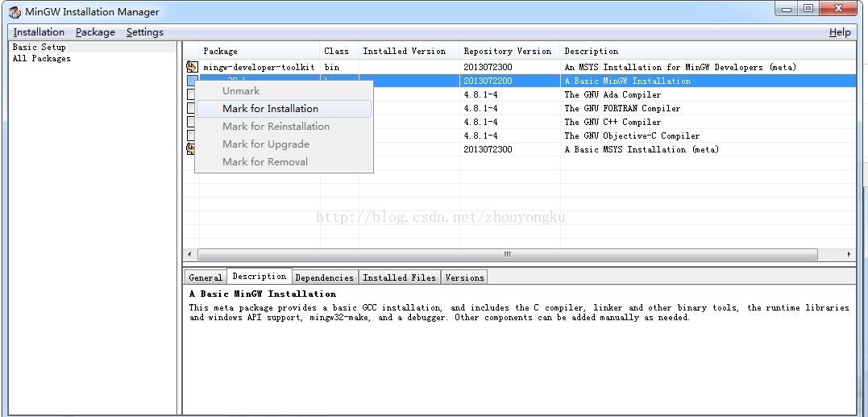Choose Mark for Reinstallation in context menu
The width and height of the screenshot is (868, 417).
tap(284, 127)
